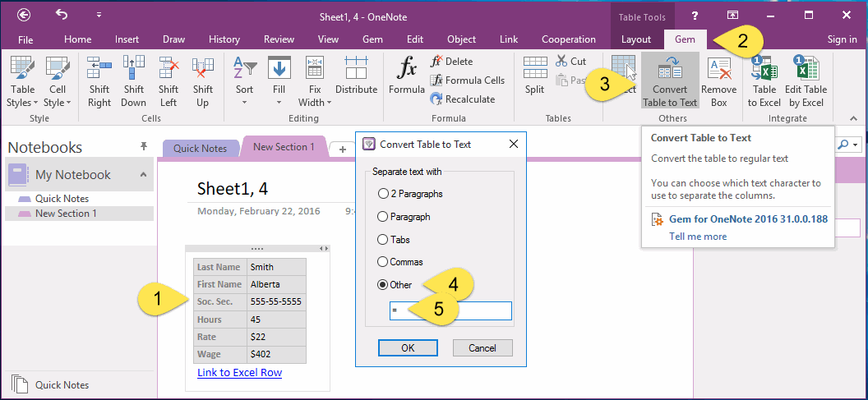
Task: Export the Table to Excel
Action: click(764, 81)
